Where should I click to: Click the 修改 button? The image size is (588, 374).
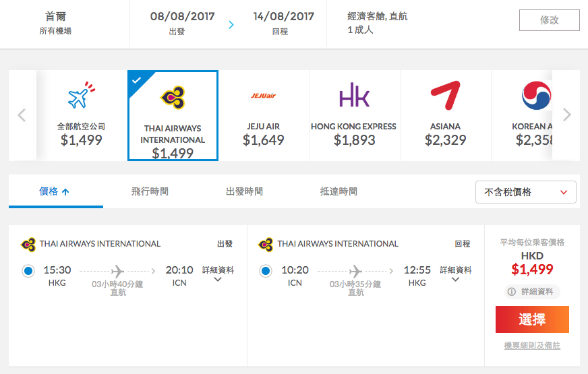550,20
